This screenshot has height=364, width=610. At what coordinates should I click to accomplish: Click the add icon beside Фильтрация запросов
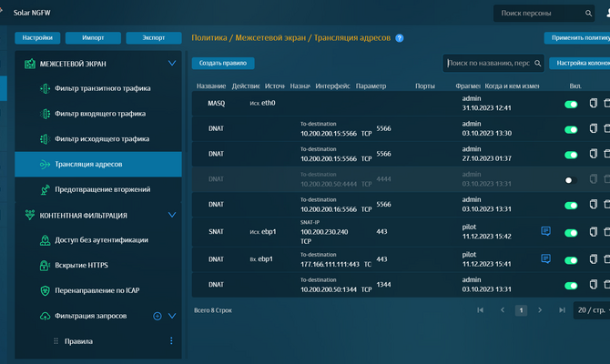point(157,316)
